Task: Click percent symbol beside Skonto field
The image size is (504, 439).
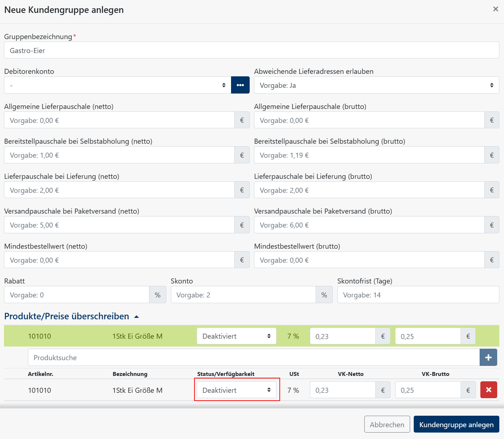Action: click(x=324, y=295)
